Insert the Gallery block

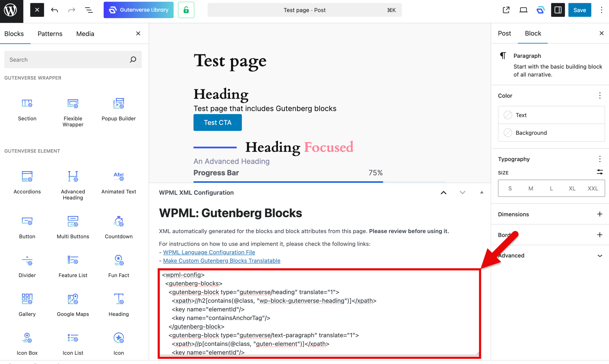pyautogui.click(x=27, y=305)
